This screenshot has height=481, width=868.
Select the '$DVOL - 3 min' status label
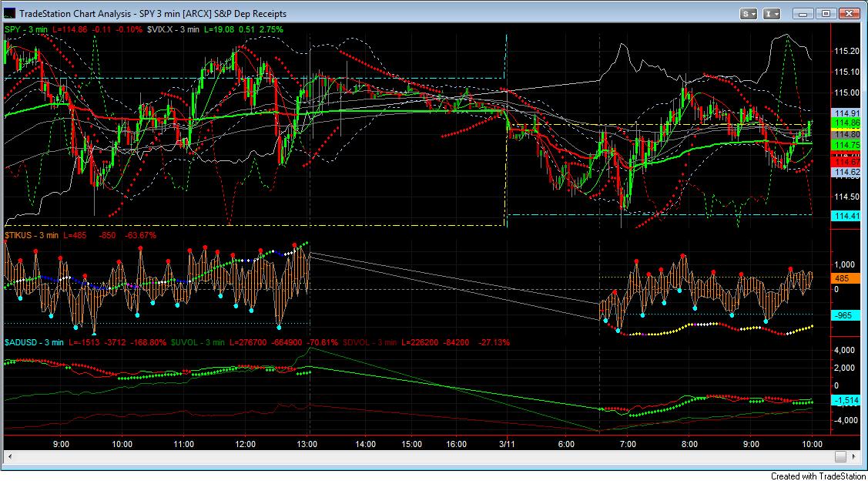coord(370,343)
